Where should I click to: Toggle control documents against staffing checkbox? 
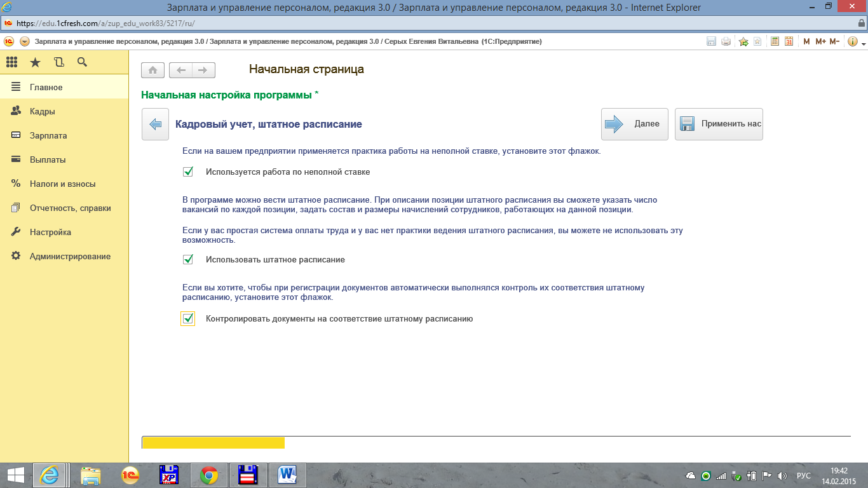[x=187, y=318]
